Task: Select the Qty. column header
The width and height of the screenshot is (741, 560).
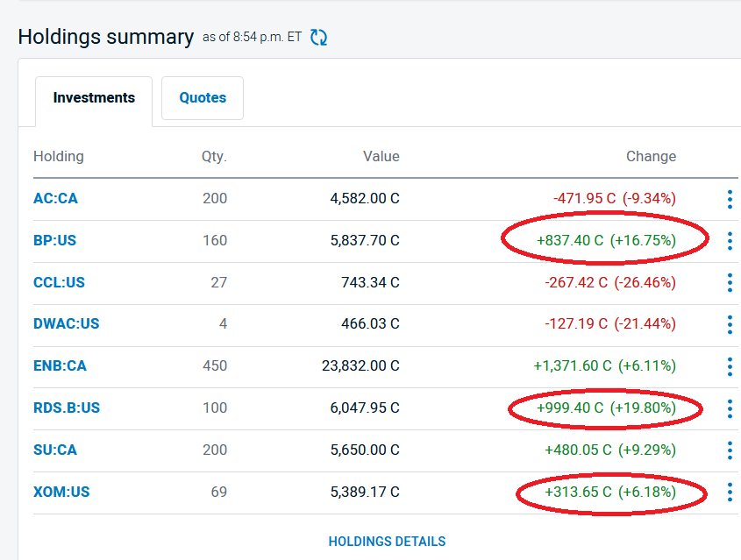Action: pyautogui.click(x=214, y=156)
